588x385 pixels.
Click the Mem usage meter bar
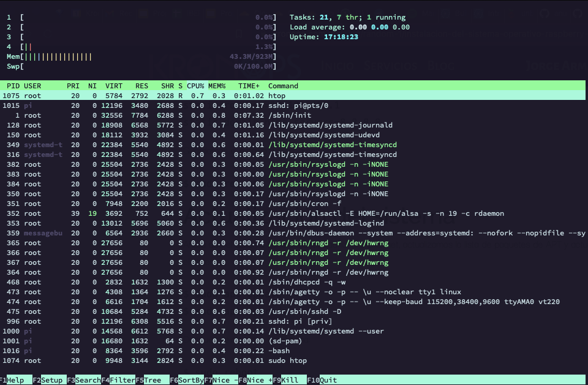click(x=123, y=56)
